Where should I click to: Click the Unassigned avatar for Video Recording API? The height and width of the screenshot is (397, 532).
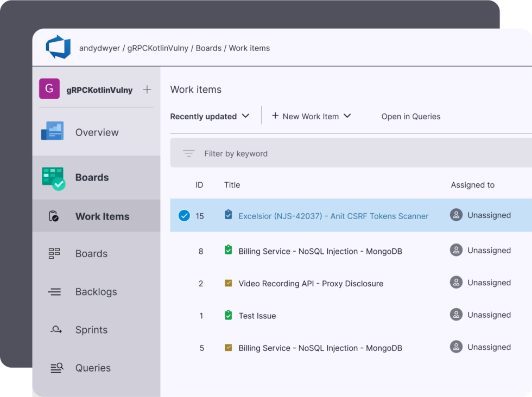(455, 283)
